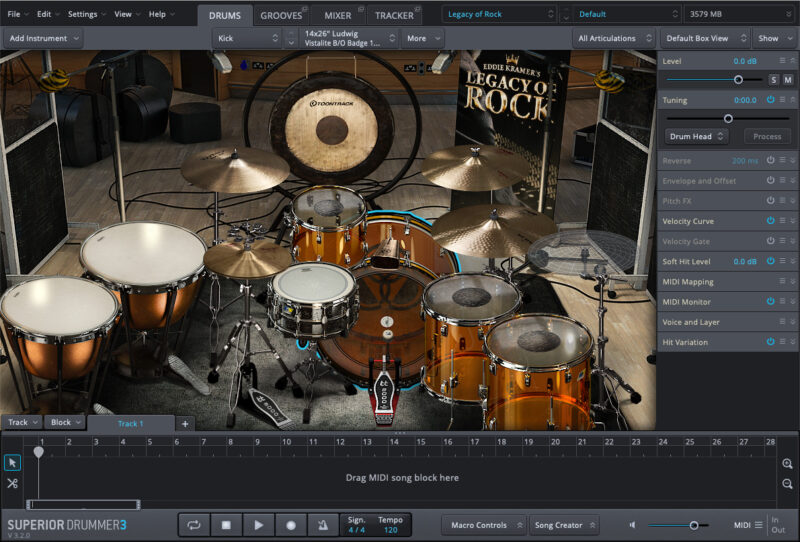The image size is (800, 542).
Task: Select the snare drum in the kit
Action: 313,299
